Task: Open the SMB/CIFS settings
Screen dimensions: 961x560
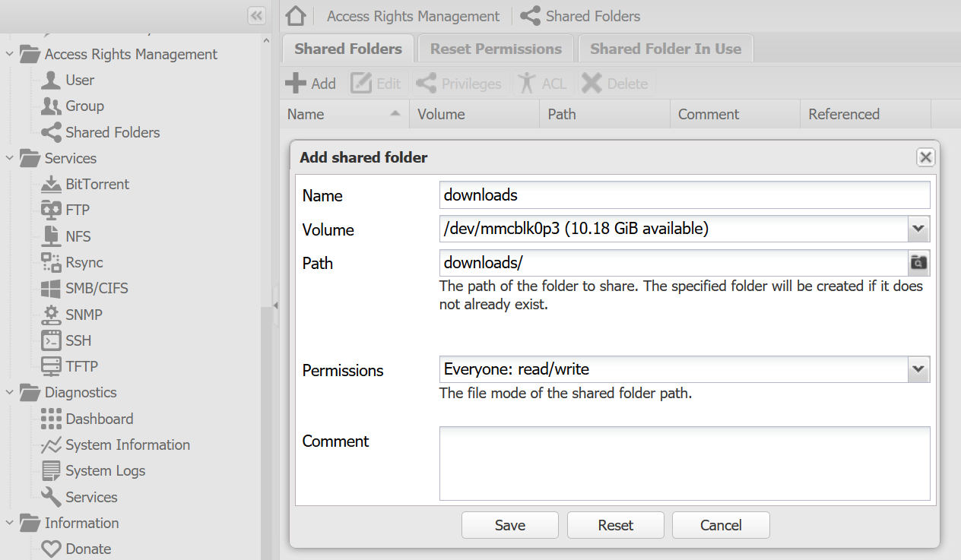Action: point(97,289)
